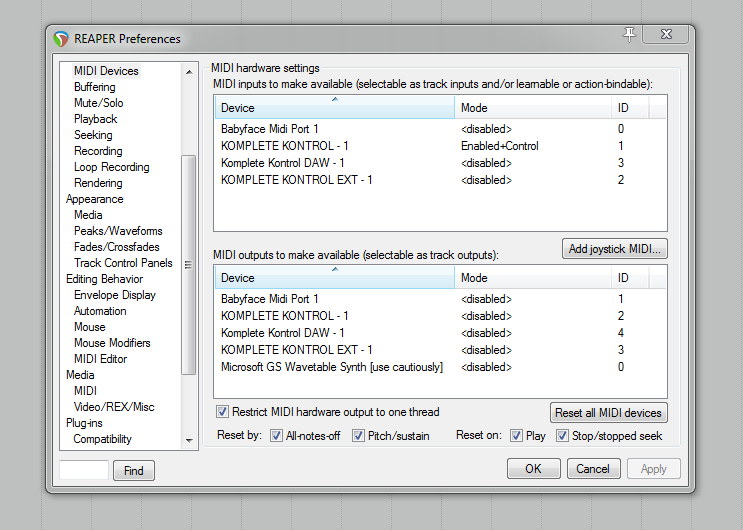Screen dimensions: 743x530
Task: Click the sidebar scroll up arrow
Action: (189, 72)
